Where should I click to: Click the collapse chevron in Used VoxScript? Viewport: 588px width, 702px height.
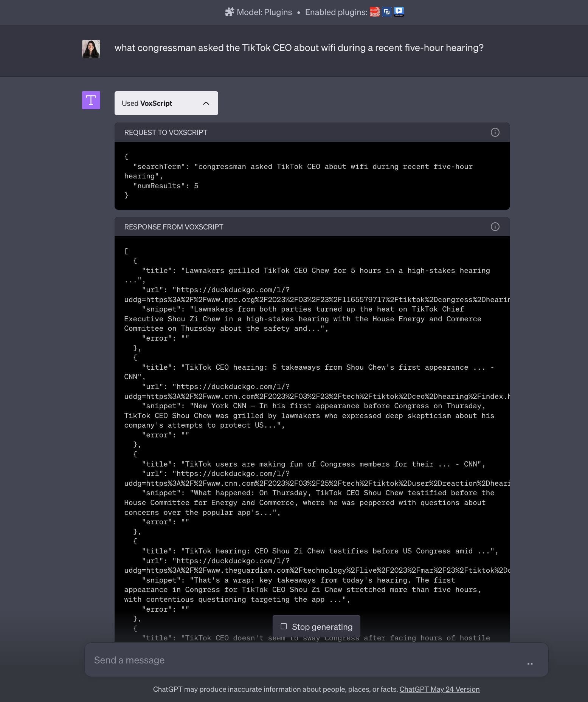(x=206, y=103)
